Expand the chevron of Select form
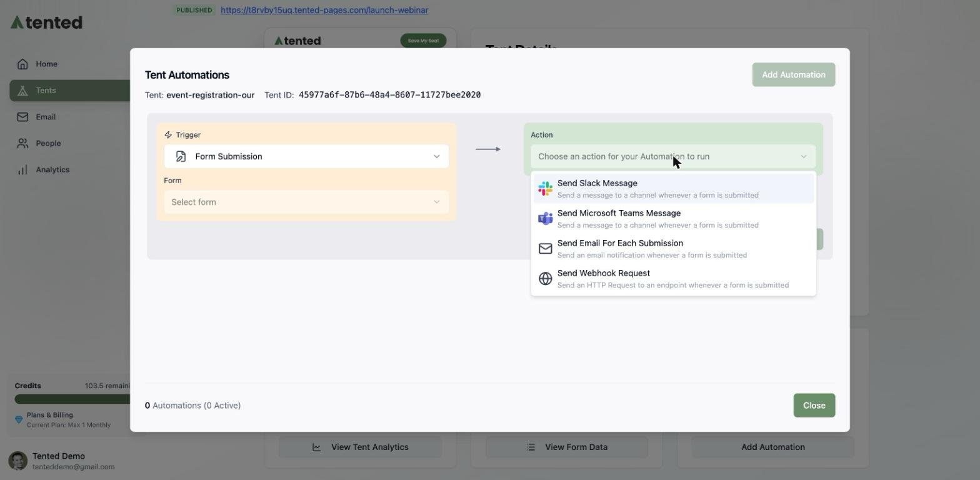This screenshot has width=980, height=480. 437,202
